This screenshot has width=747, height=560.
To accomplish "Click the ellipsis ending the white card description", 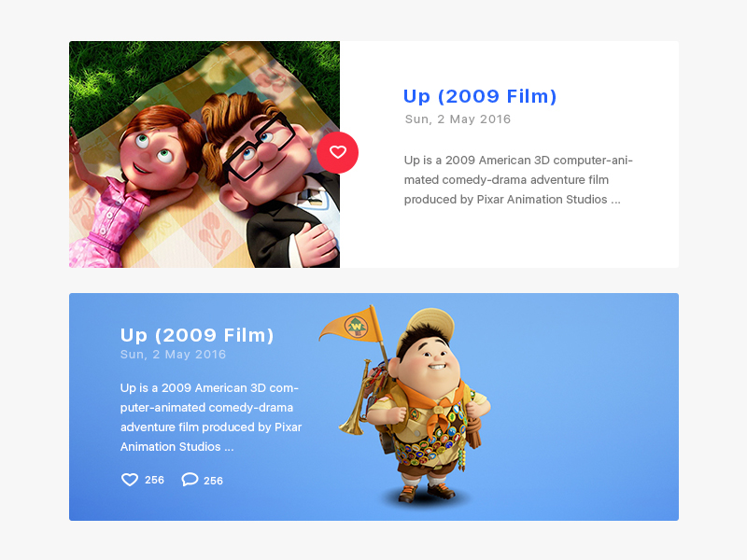I will click(615, 201).
